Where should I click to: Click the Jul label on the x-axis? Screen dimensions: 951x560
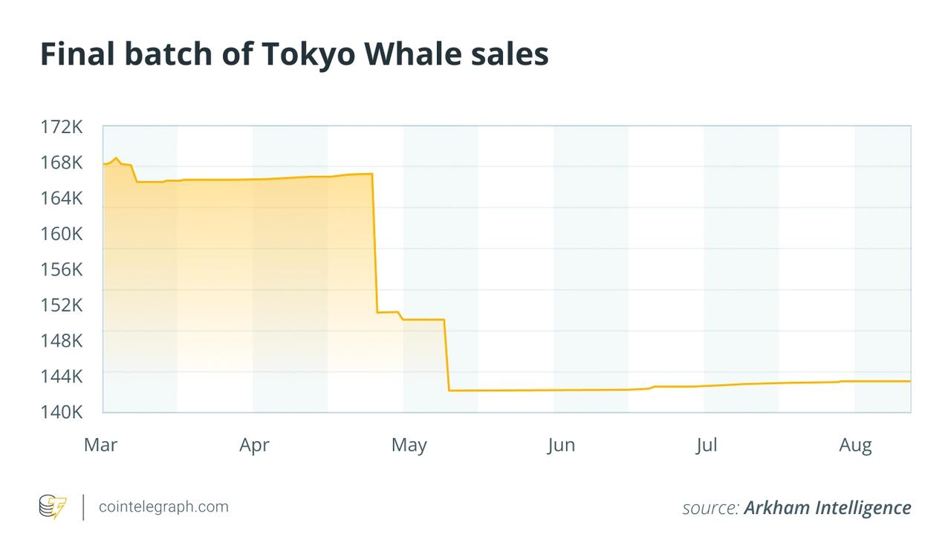click(707, 445)
